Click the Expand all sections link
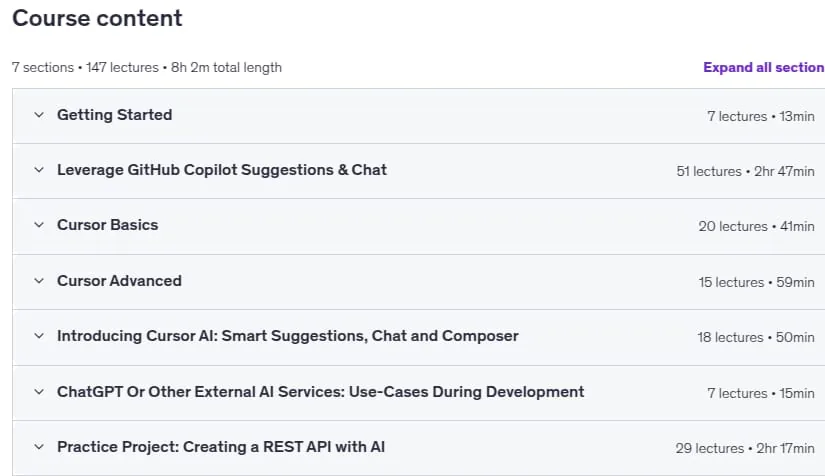The height and width of the screenshot is (476, 825). click(764, 67)
